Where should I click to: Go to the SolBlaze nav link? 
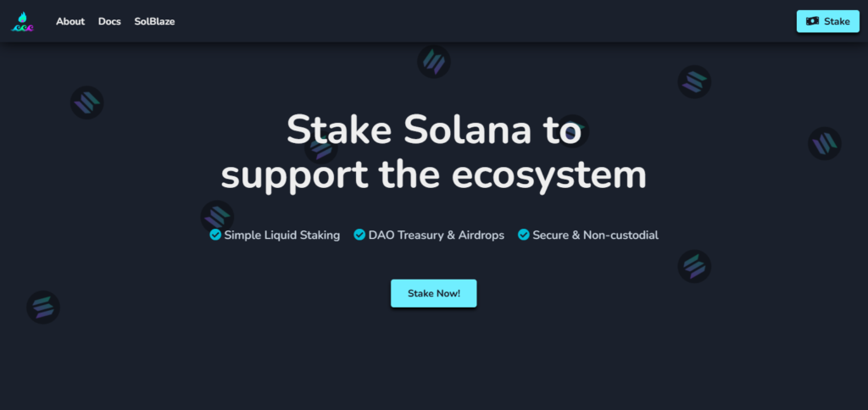(x=154, y=21)
